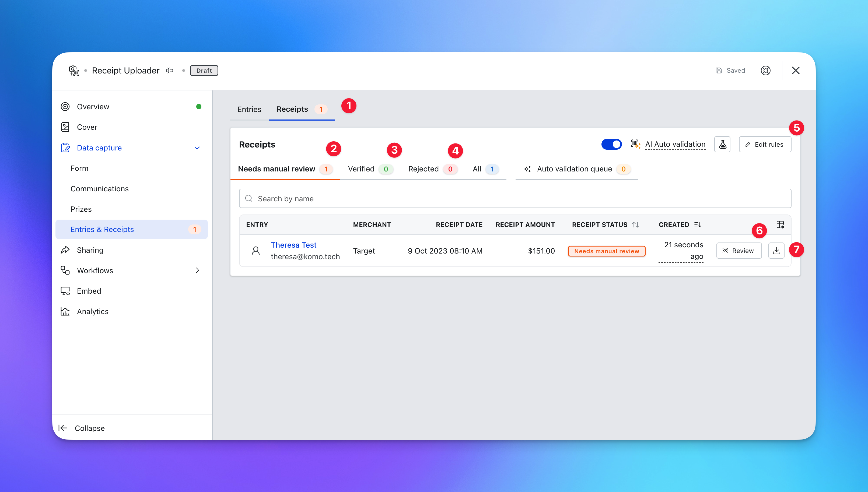Open the help lifebuoy icon

pyautogui.click(x=765, y=70)
